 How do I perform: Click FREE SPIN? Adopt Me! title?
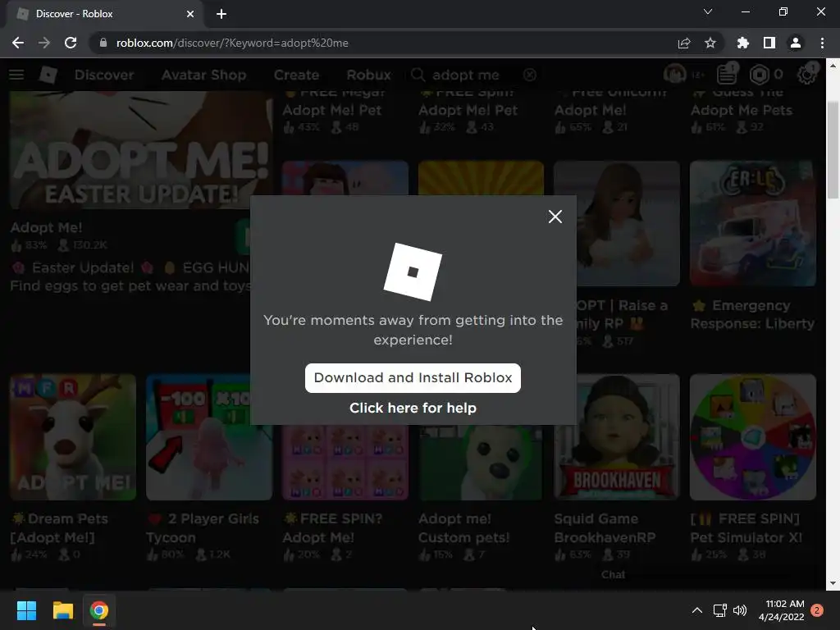332,528
